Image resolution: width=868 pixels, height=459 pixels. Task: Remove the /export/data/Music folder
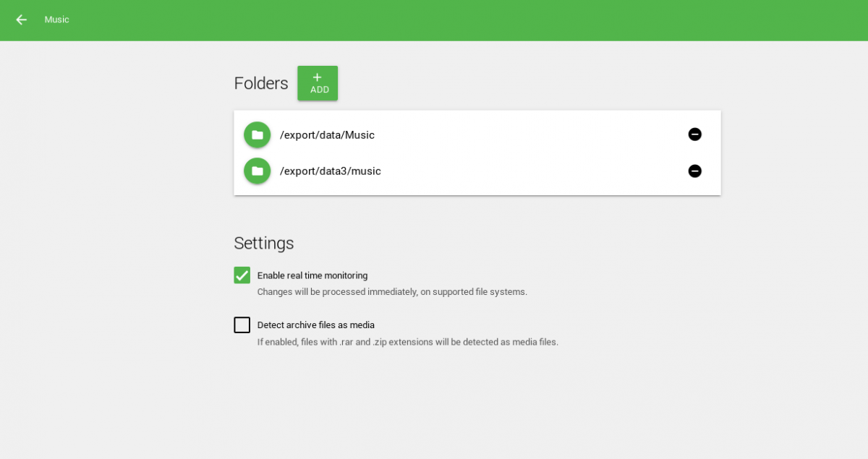pyautogui.click(x=694, y=134)
